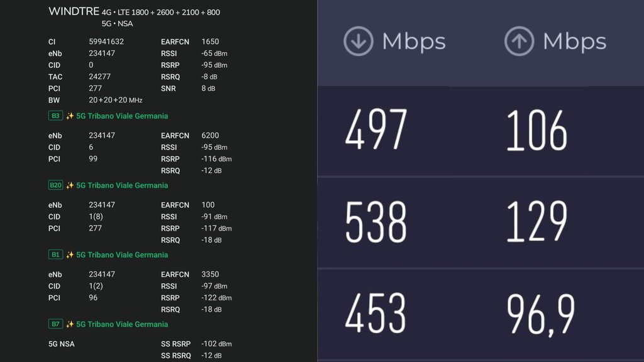Select the B3 band badge

[55, 116]
